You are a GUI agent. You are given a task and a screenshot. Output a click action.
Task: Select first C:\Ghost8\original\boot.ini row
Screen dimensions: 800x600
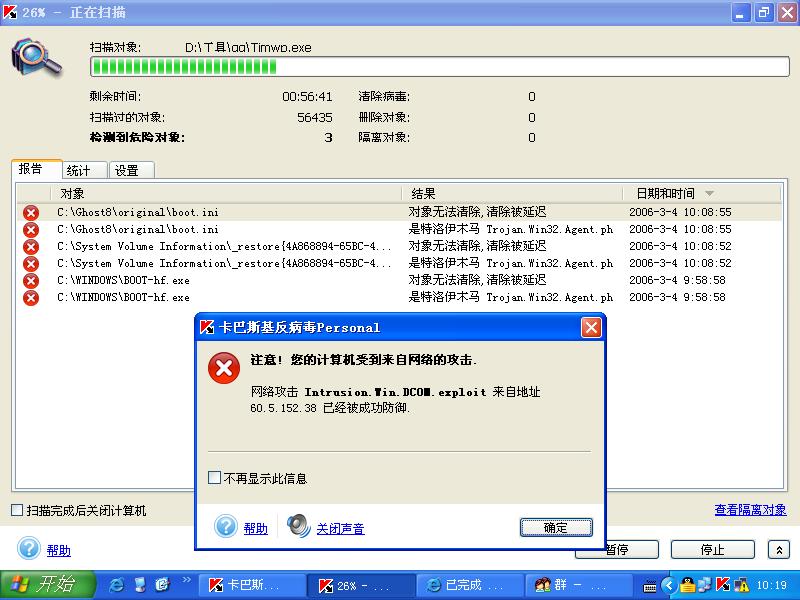pyautogui.click(x=398, y=212)
